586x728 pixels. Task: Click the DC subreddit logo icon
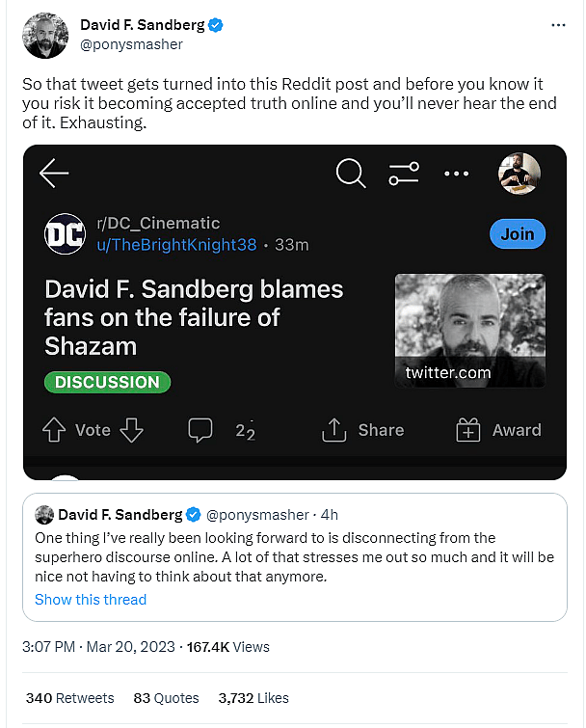[66, 233]
